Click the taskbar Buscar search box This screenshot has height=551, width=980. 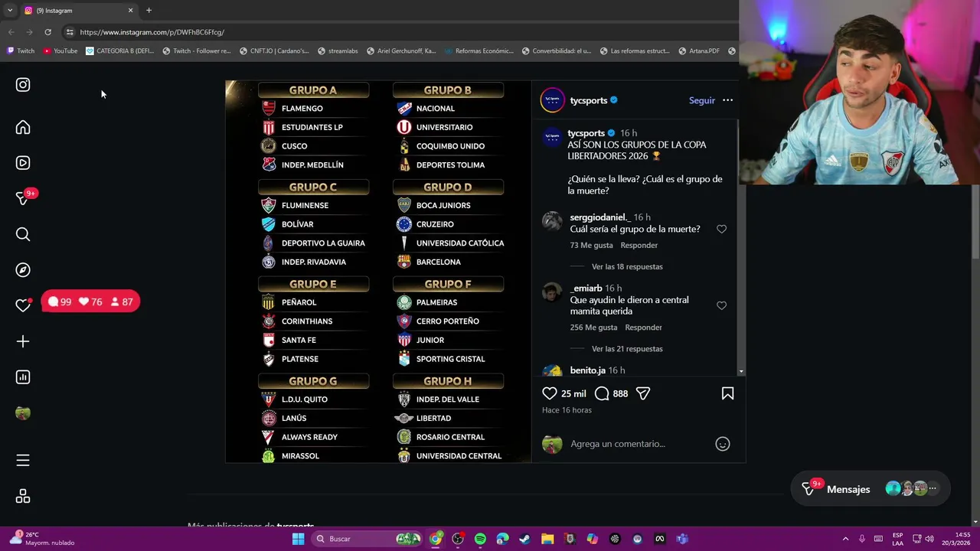[x=368, y=539]
